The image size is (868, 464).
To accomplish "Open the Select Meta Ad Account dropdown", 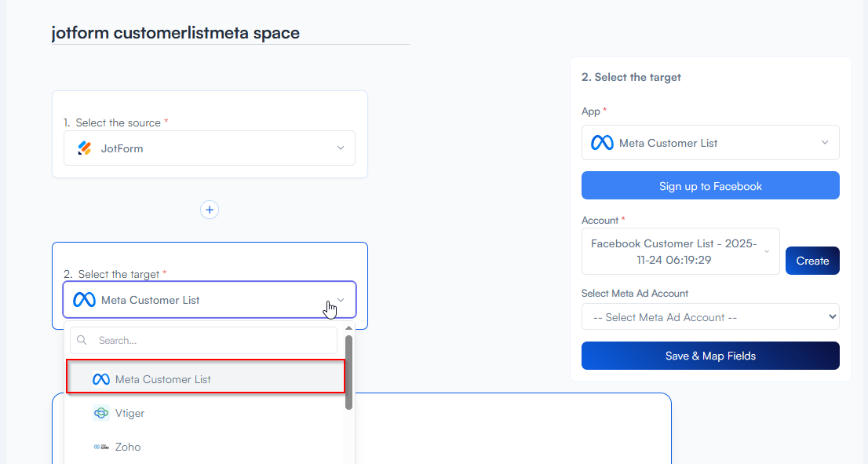I will 710,317.
